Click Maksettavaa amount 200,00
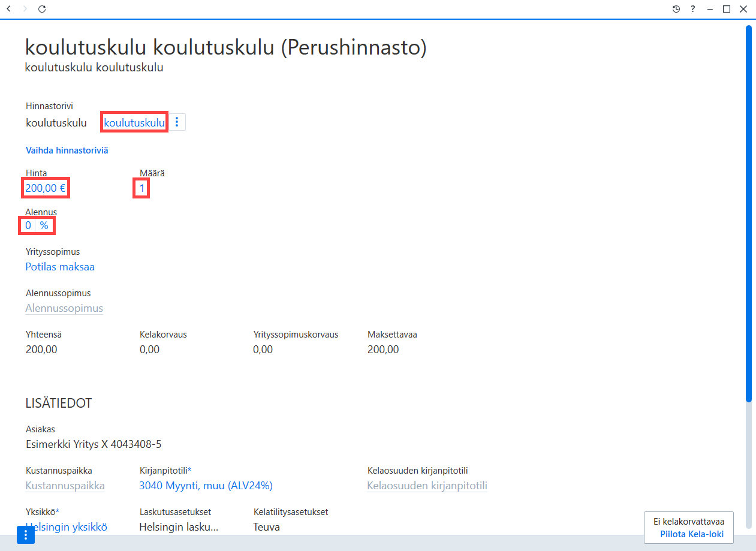Screen dimensions: 756x551 [383, 350]
